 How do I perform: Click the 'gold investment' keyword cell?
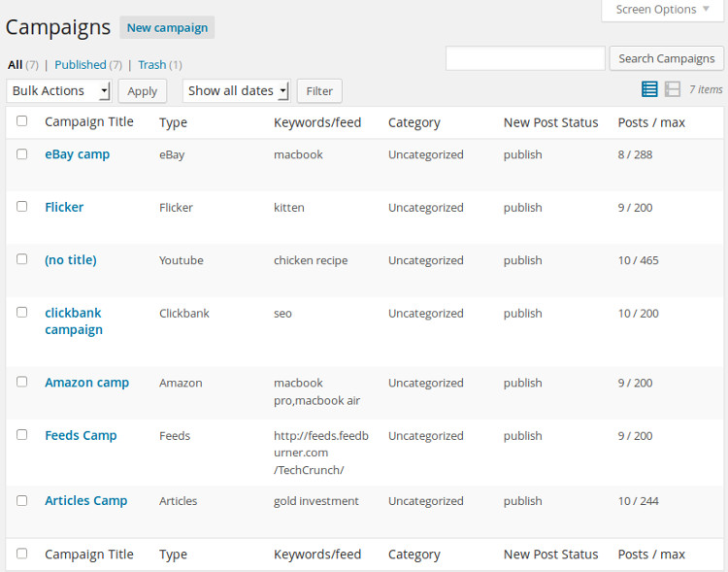315,501
